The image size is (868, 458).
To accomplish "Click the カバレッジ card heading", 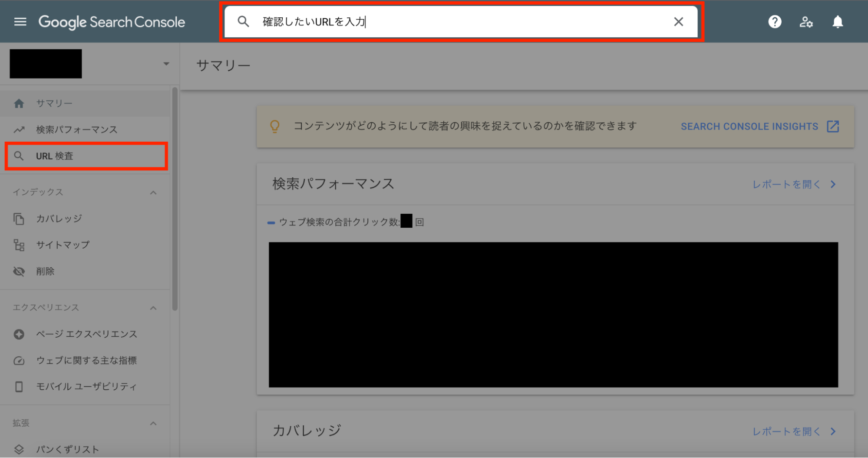I will pyautogui.click(x=307, y=431).
